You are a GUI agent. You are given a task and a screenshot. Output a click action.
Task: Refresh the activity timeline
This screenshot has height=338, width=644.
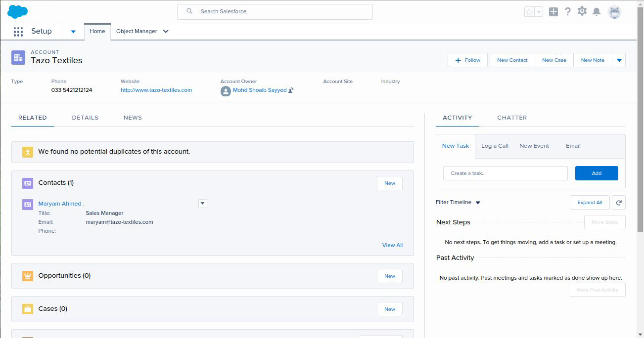[x=619, y=202]
